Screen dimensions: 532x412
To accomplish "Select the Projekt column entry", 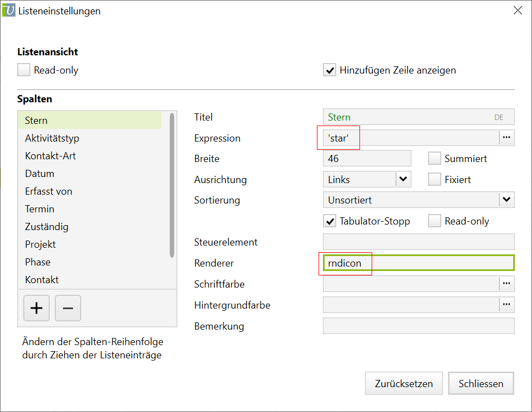I will pyautogui.click(x=40, y=244).
